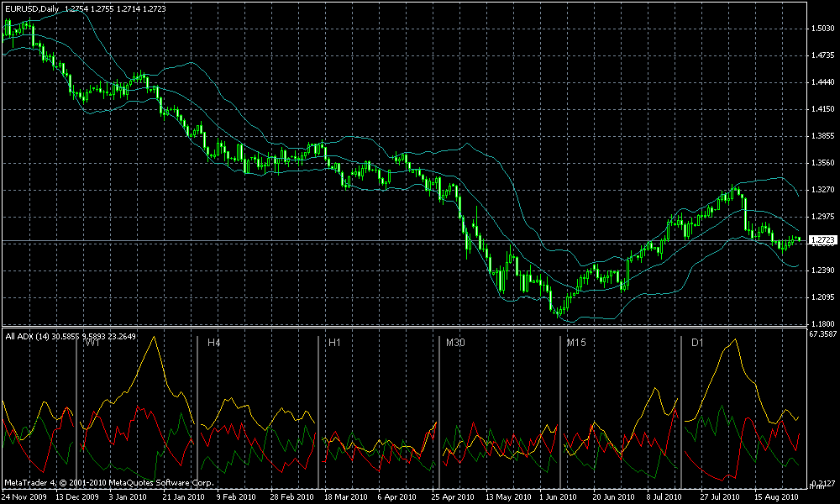Click the 24 Nov 2009 date label

(x=24, y=496)
